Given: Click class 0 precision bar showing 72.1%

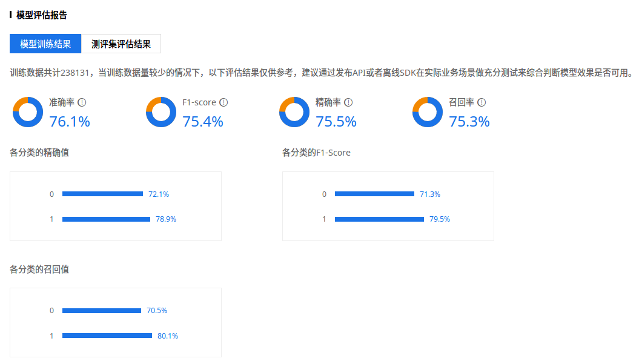Looking at the screenshot, I should point(102,194).
